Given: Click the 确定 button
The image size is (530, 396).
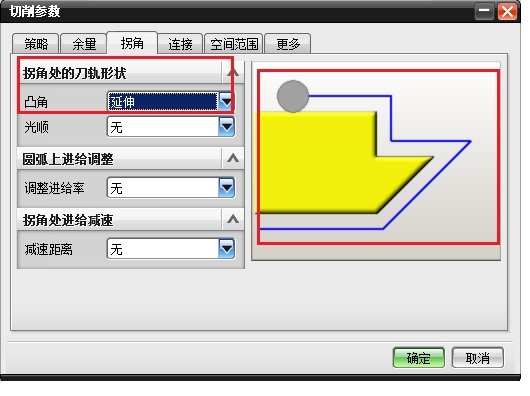Looking at the screenshot, I should point(418,357).
